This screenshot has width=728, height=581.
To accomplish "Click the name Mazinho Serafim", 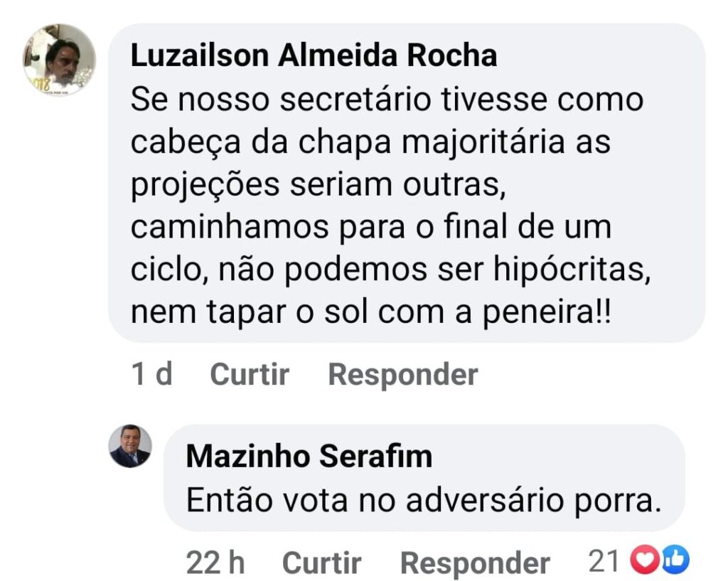I will click(309, 457).
